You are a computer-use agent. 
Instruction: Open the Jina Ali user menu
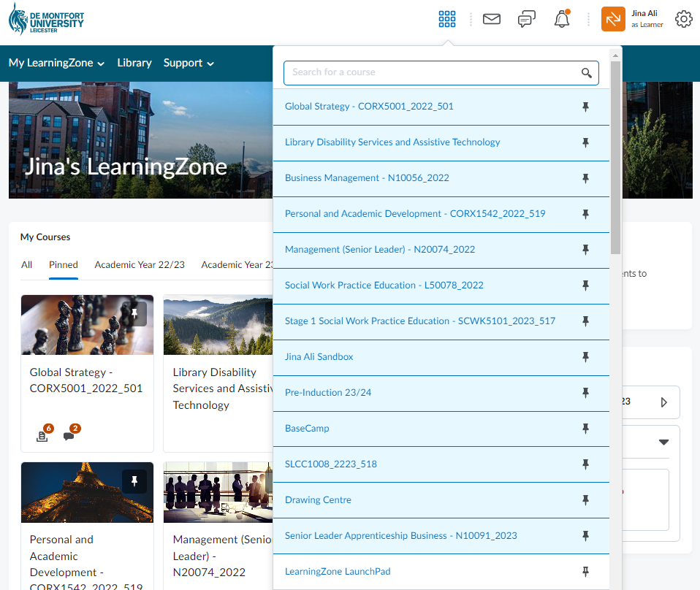click(x=647, y=19)
